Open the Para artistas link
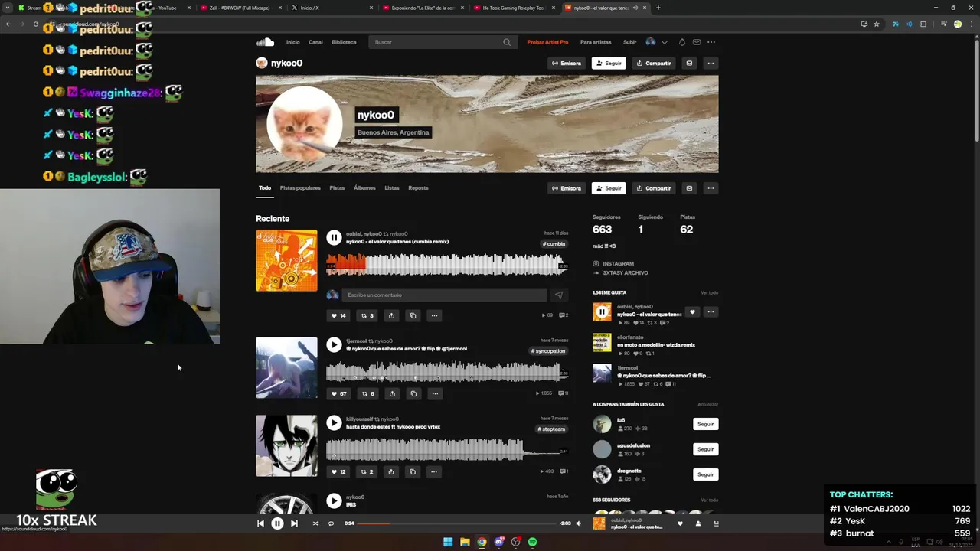Screen dimensions: 980x551 [x=596, y=42]
